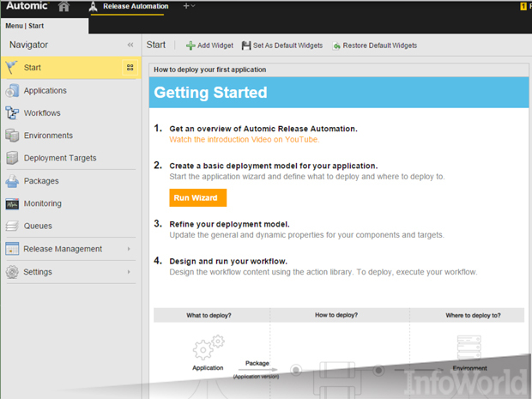This screenshot has height=399, width=532.
Task: Select Start in the Navigator menu
Action: (x=33, y=68)
